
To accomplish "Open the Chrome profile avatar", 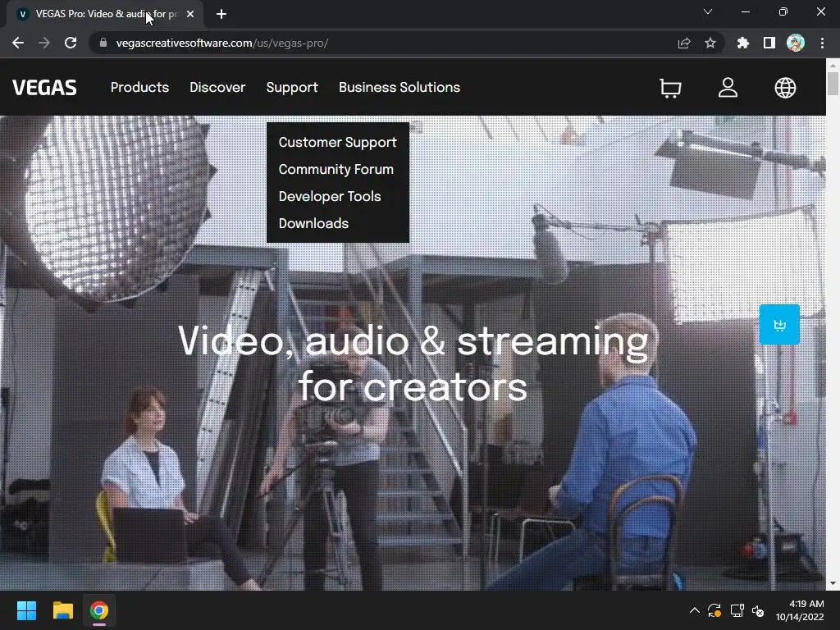I will (x=796, y=43).
